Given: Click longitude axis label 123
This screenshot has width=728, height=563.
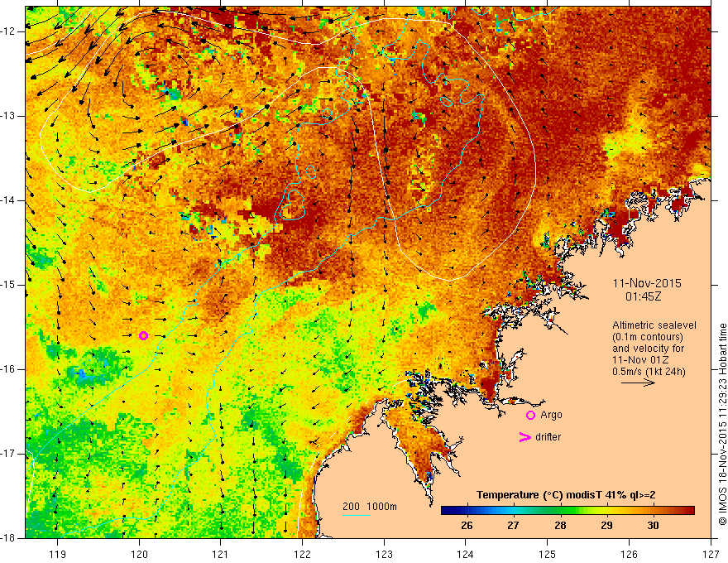Looking at the screenshot, I should click(384, 554).
